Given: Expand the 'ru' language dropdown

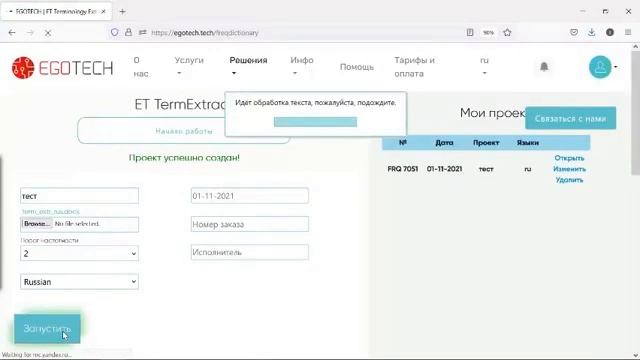Looking at the screenshot, I should [484, 66].
